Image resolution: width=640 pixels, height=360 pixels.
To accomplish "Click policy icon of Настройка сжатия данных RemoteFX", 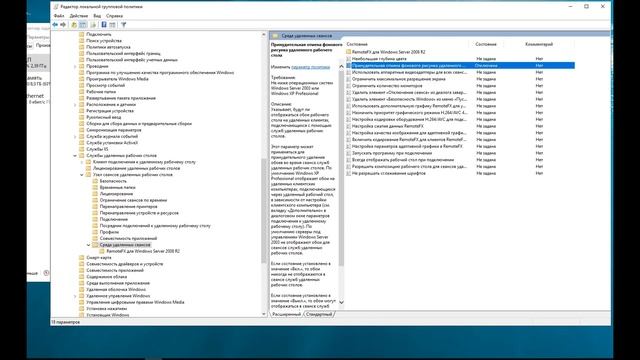I will pyautogui.click(x=348, y=126).
